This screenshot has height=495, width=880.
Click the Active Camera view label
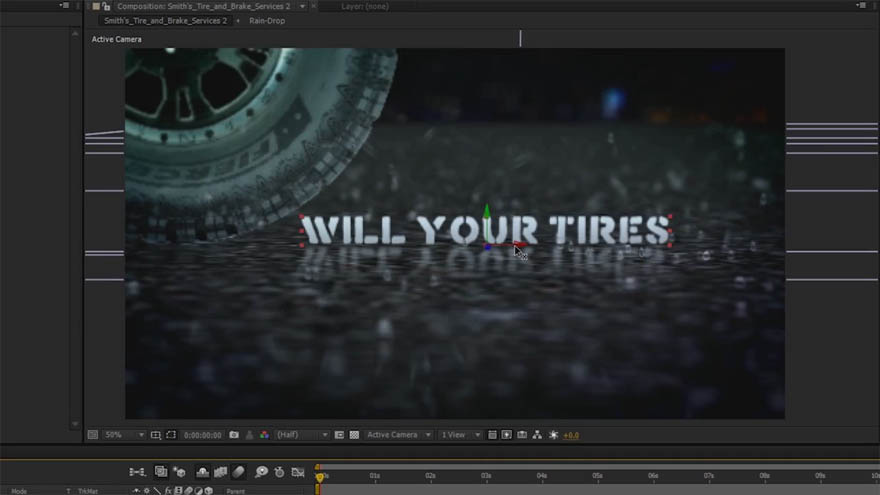pos(117,39)
